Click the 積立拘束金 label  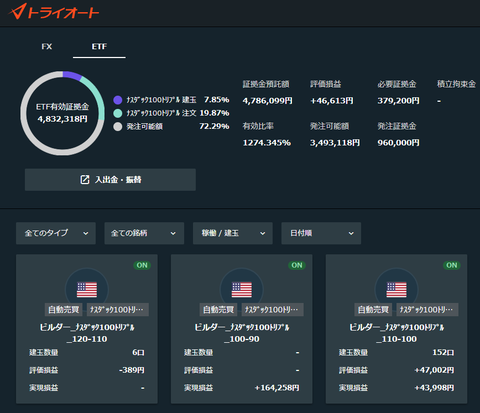click(456, 84)
